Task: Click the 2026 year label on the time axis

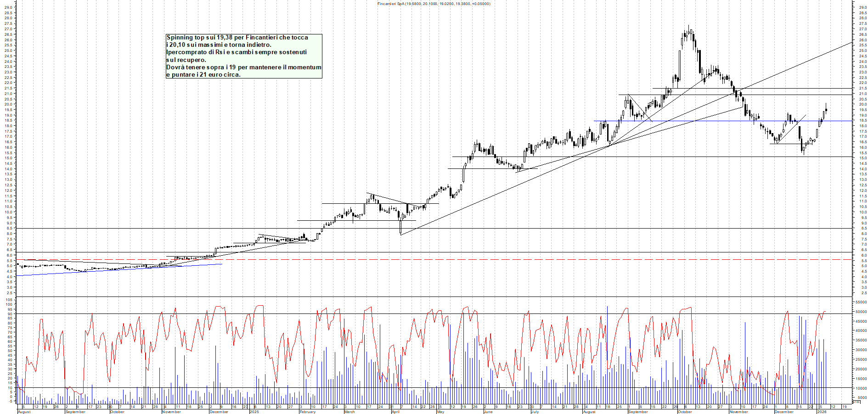Action: [x=821, y=412]
